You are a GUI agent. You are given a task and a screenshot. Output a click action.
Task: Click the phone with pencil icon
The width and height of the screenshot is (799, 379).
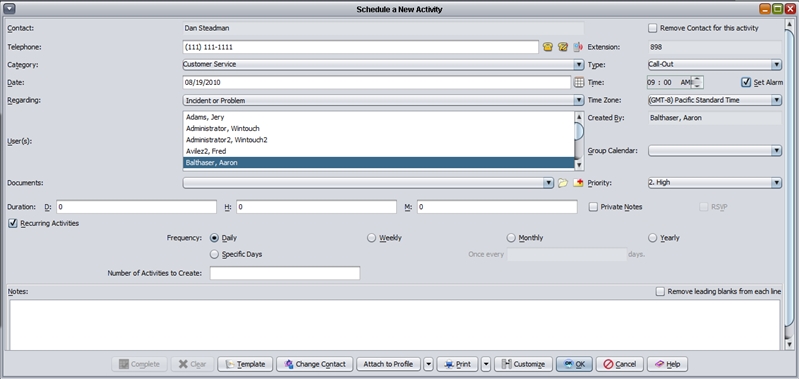(563, 47)
